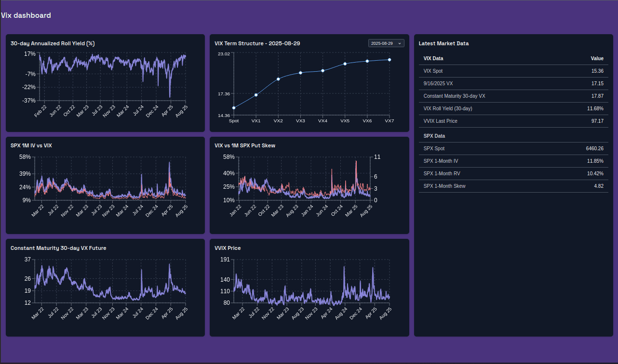
Task: Select the VIX Spot row label
Action: pyautogui.click(x=433, y=71)
